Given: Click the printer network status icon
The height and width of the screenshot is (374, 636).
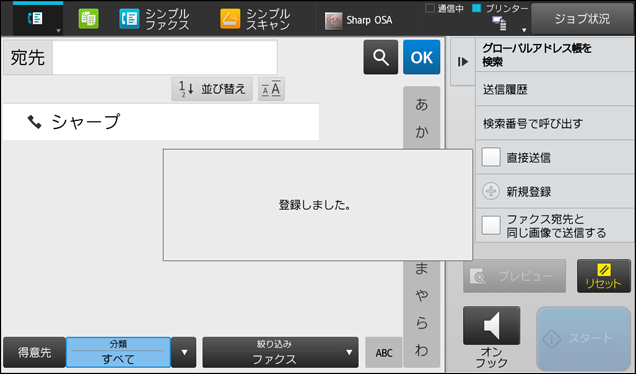Looking at the screenshot, I should (x=499, y=23).
